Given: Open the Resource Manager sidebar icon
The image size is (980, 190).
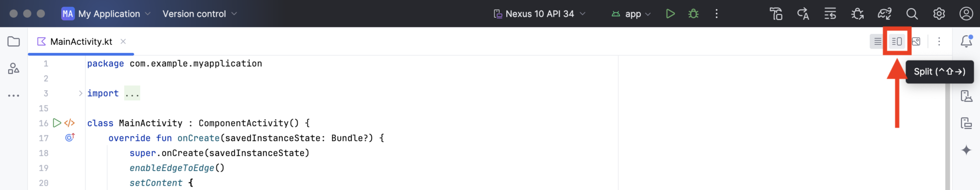Looking at the screenshot, I should (x=14, y=68).
